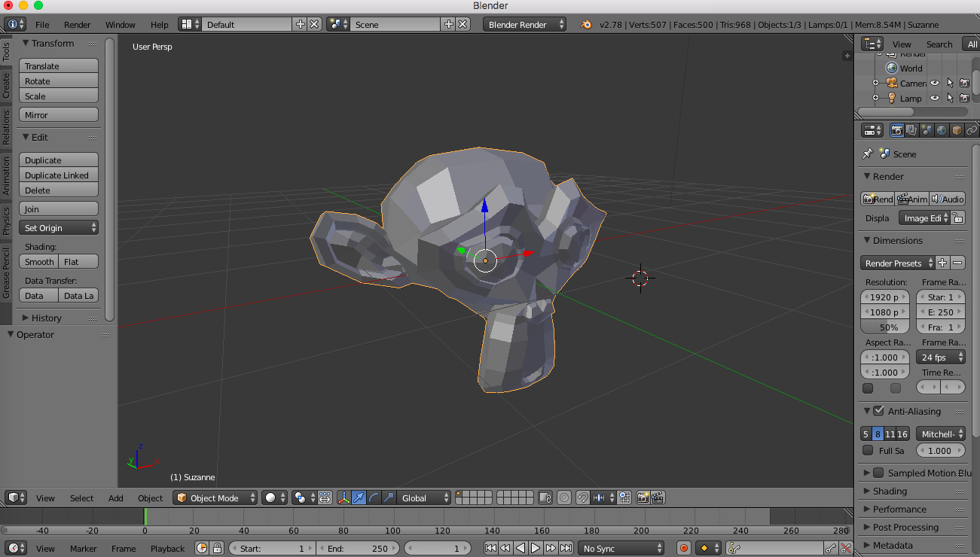This screenshot has height=557, width=980.
Task: Switch to the Physics tool shelf tab
Action: click(x=7, y=221)
